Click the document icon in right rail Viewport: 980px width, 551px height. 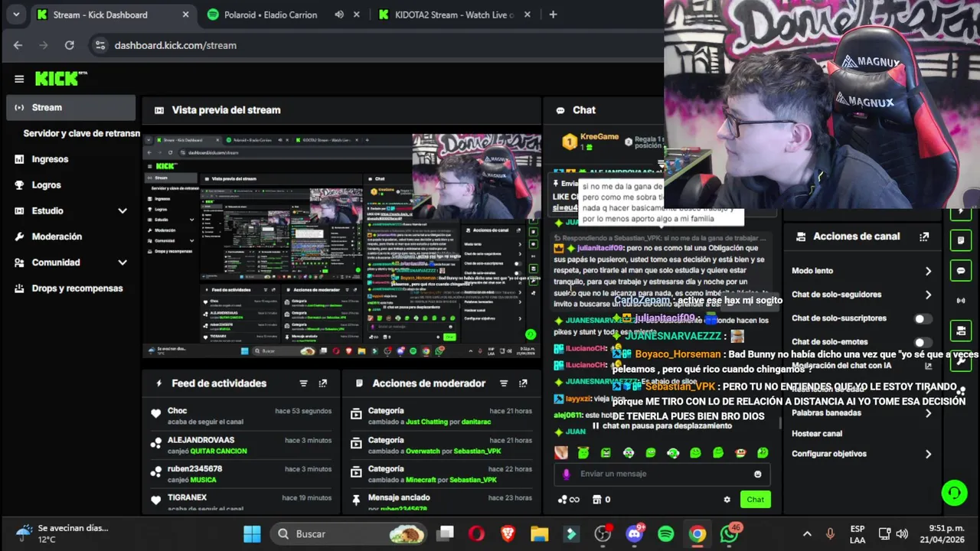point(960,240)
